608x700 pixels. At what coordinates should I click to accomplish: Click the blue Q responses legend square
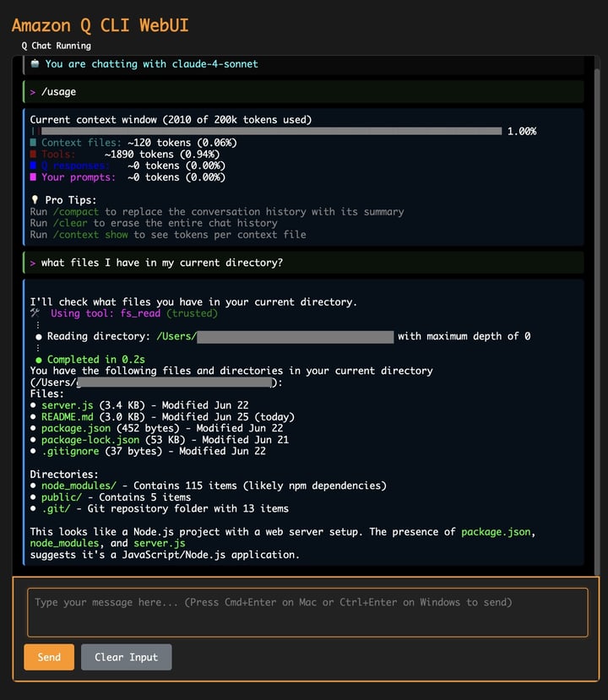point(34,166)
